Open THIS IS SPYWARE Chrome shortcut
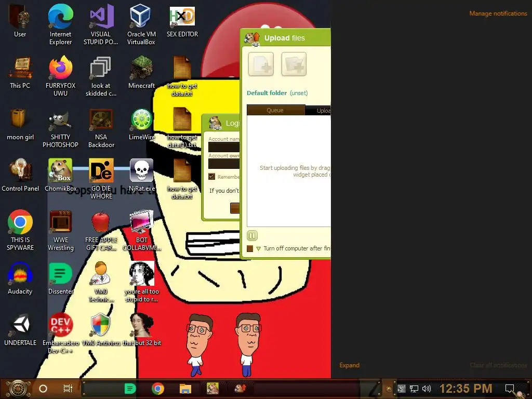532x399 pixels. (20, 231)
